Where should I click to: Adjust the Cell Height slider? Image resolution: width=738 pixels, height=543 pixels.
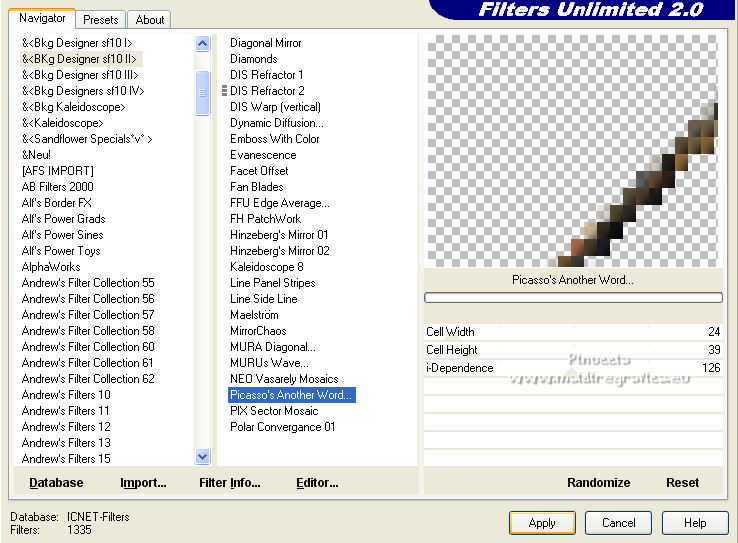(573, 350)
